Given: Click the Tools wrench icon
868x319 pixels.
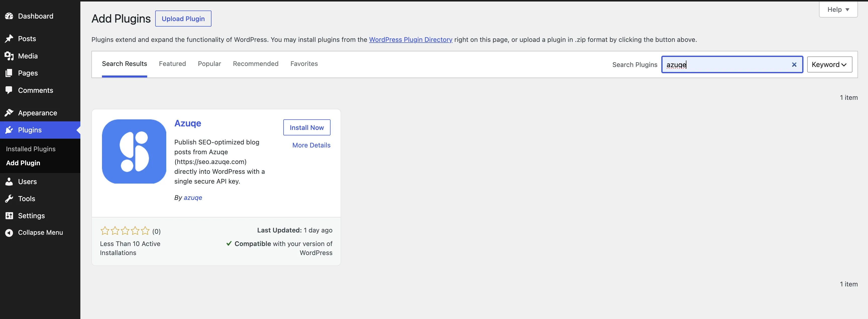Looking at the screenshot, I should (x=9, y=199).
